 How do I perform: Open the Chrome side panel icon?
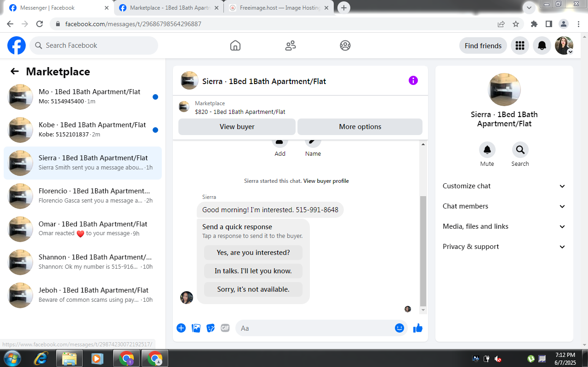tap(549, 24)
